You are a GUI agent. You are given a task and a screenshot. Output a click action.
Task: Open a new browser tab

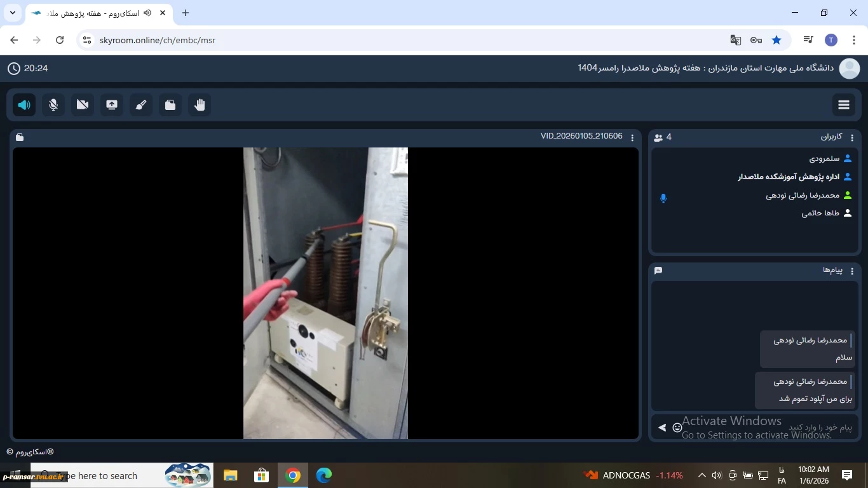(x=186, y=13)
